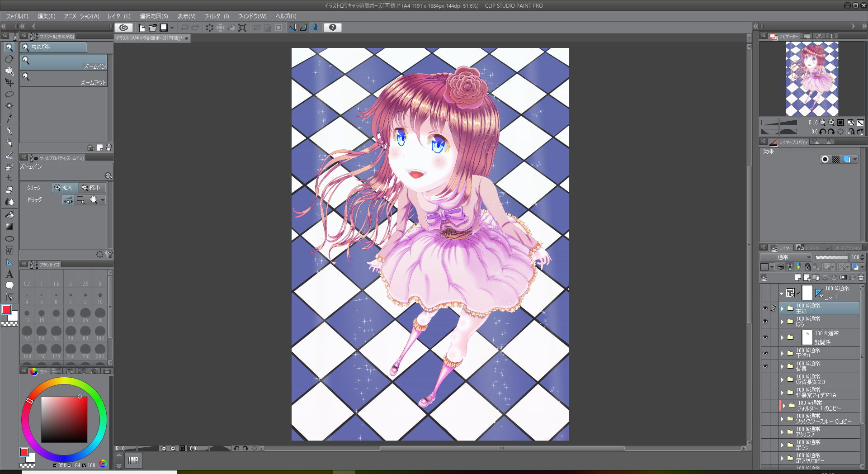Select the Fill bucket tool in toolbox
This screenshot has width=868, height=474.
point(9,215)
